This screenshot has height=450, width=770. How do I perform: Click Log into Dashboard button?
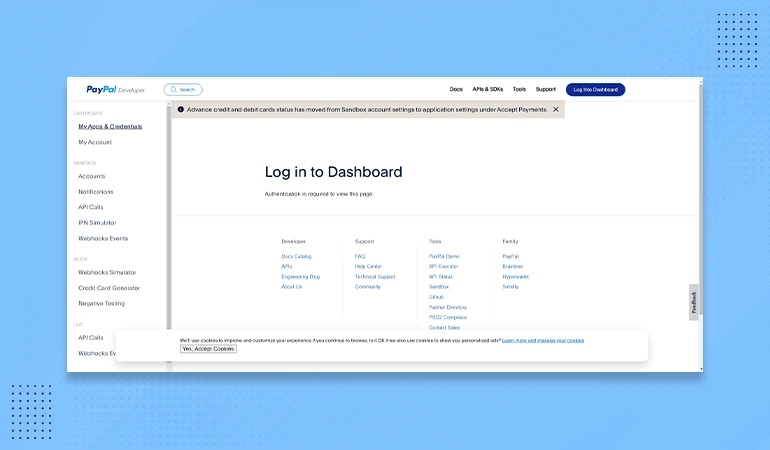[x=595, y=89]
